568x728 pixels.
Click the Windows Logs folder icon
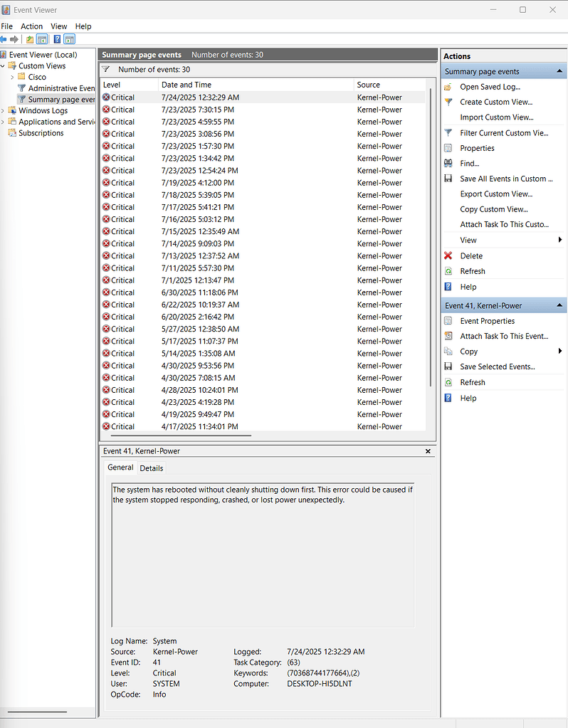pyautogui.click(x=12, y=110)
